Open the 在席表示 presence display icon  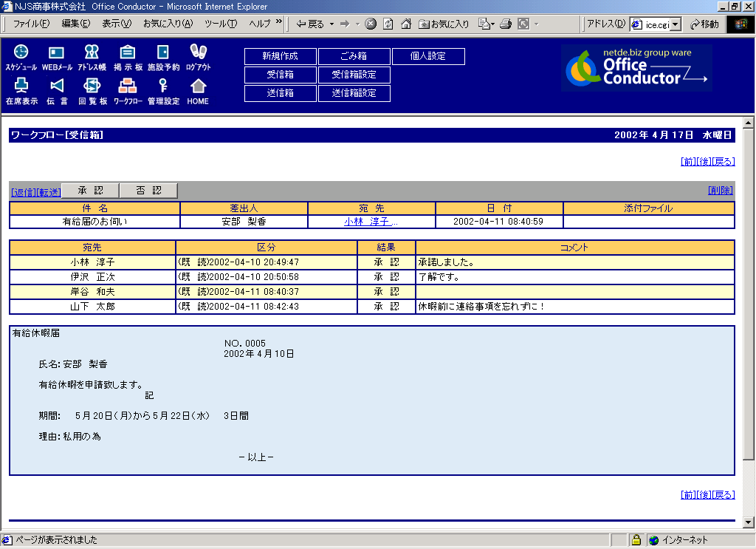pos(21,92)
